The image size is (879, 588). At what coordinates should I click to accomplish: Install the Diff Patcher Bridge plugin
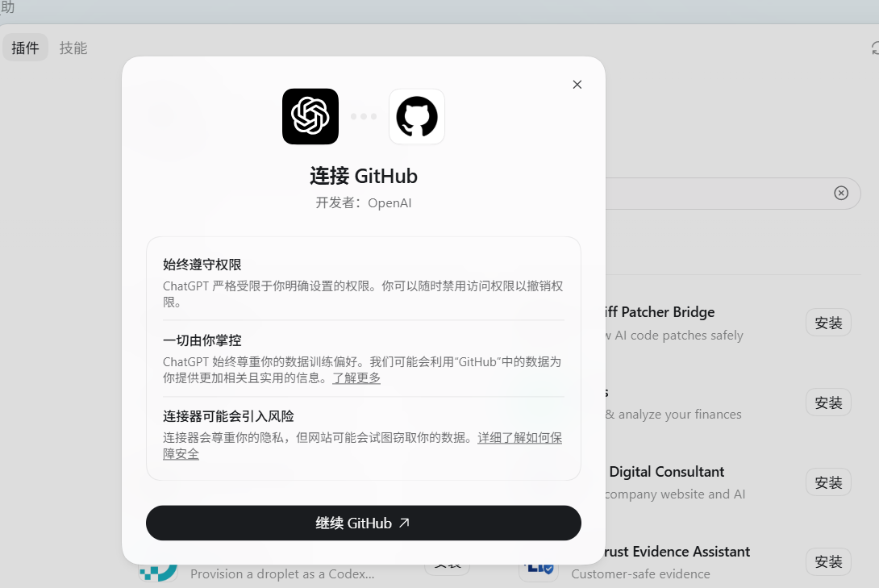point(828,323)
